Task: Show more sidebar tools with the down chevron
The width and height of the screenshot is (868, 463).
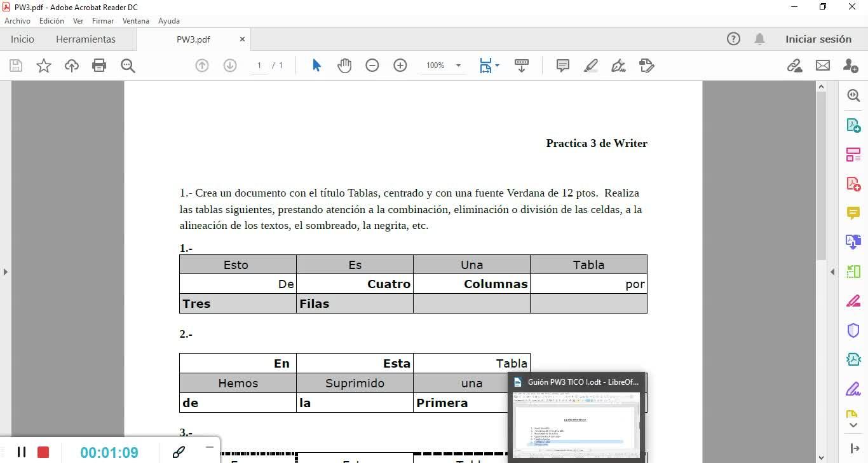Action: pyautogui.click(x=853, y=426)
